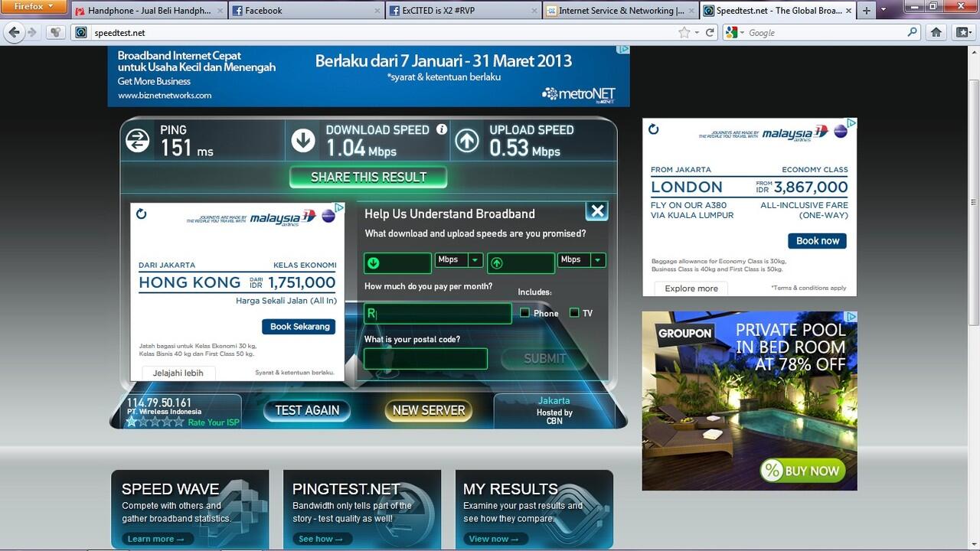Click Book Sekarang on the Hong Kong ad
980x551 pixels.
point(299,326)
